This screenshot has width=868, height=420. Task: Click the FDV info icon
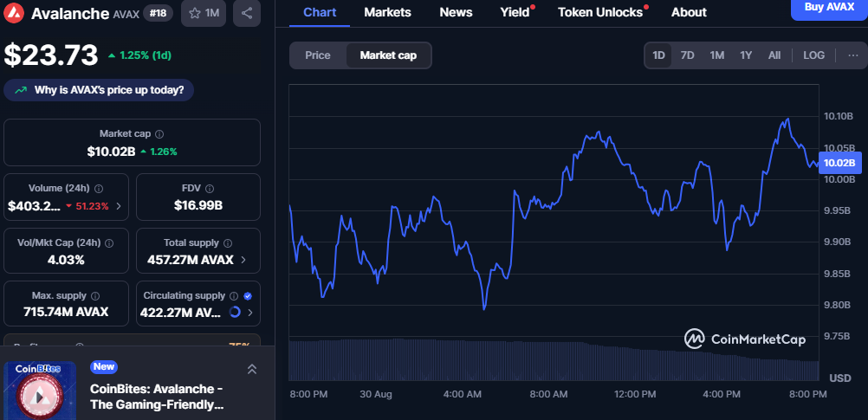tap(210, 188)
